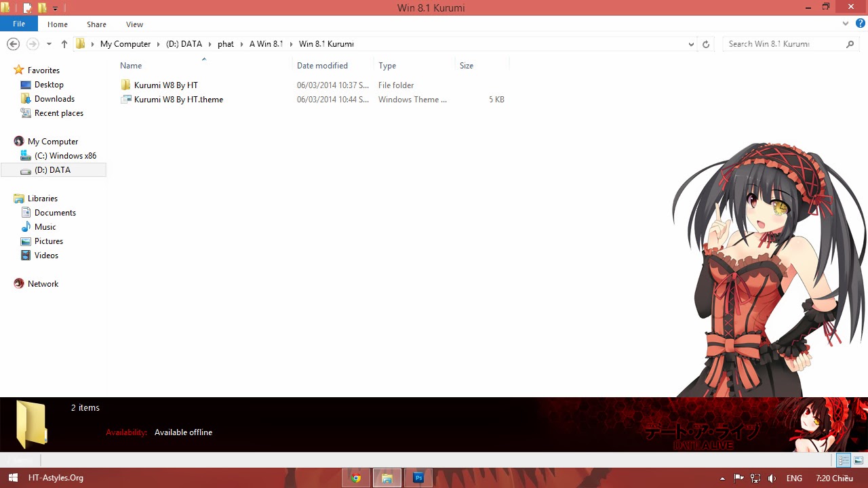The height and width of the screenshot is (488, 868).
Task: Click the Back navigation arrow
Action: pos(13,44)
